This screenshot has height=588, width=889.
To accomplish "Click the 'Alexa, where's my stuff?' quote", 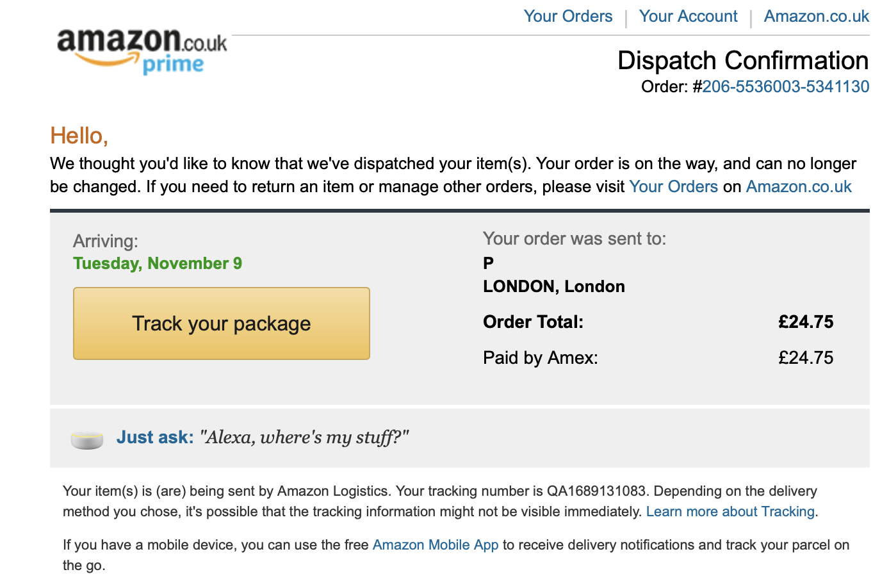I will pos(304,437).
